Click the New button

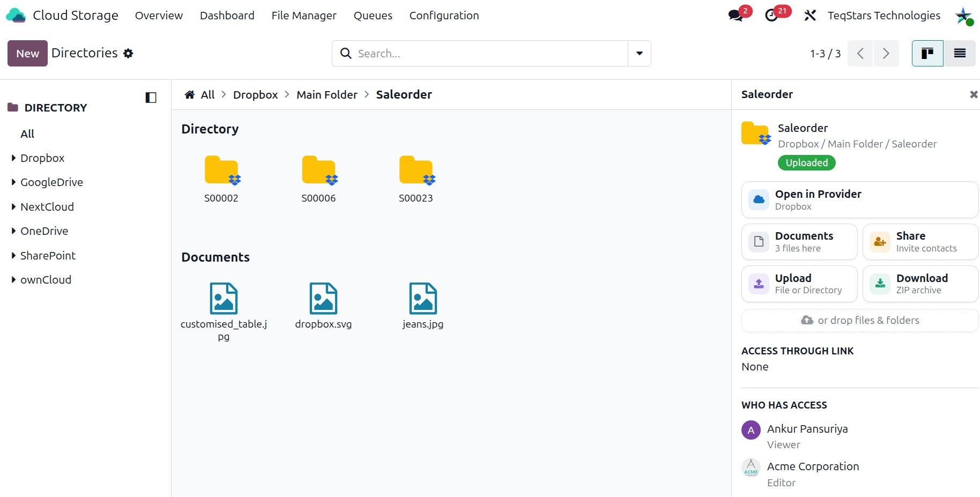tap(27, 53)
